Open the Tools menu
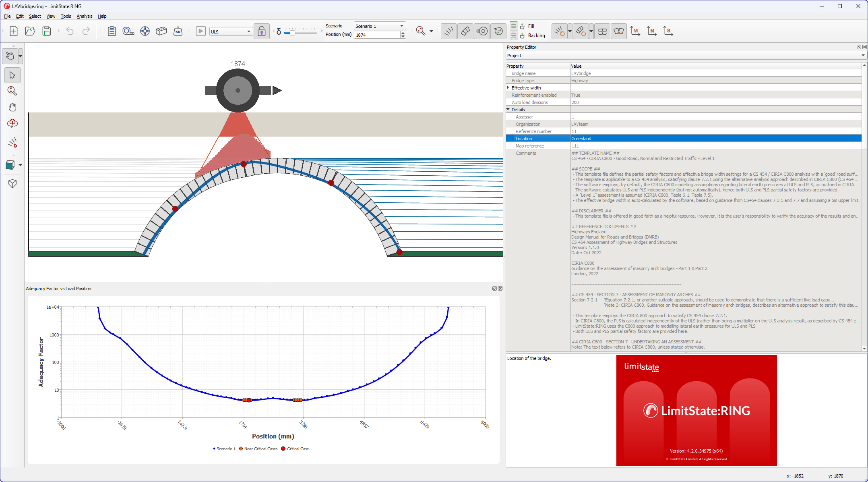This screenshot has height=482, width=868. [66, 16]
